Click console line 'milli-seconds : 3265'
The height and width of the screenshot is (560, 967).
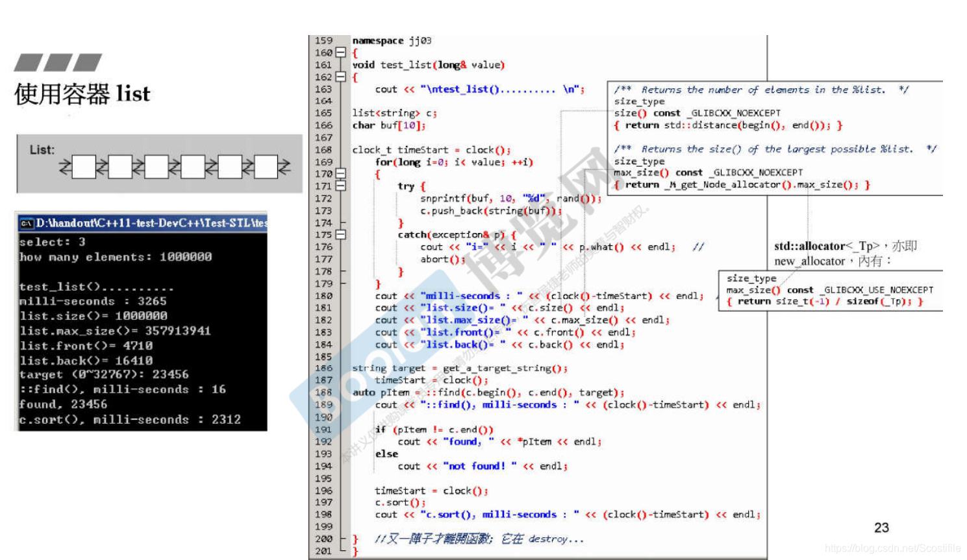coord(93,302)
